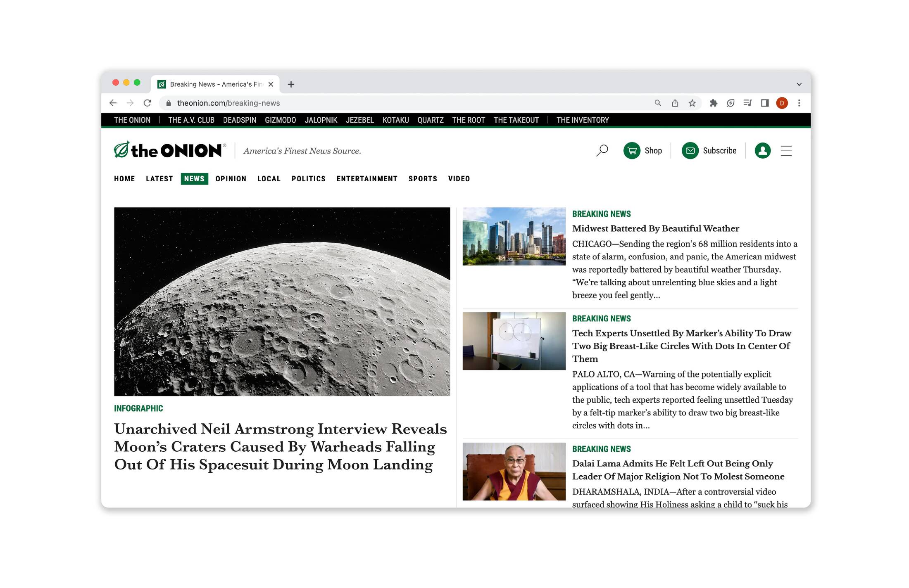This screenshot has height=588, width=909.
Task: Click the CHICAGO article excerpt text
Action: point(685,269)
